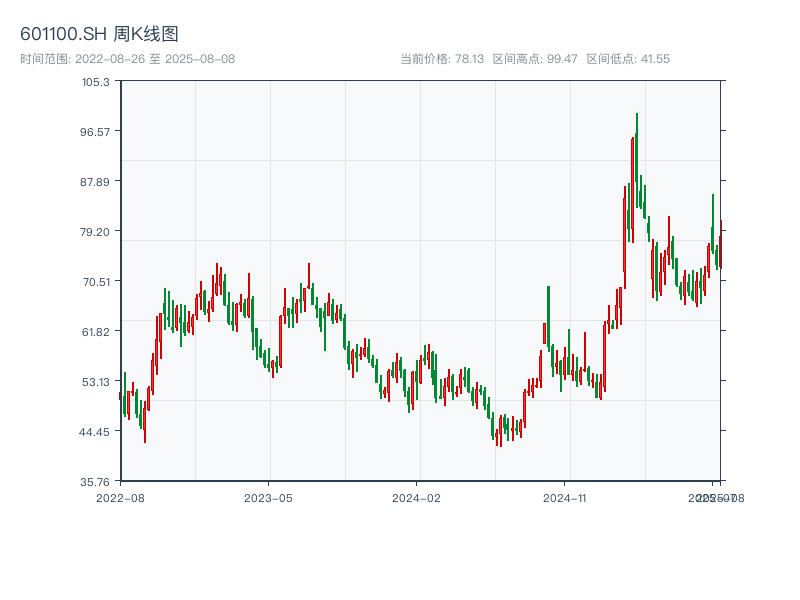The width and height of the screenshot is (800, 600).
Task: Click the x-axis label 2023-05
Action: [x=268, y=498]
